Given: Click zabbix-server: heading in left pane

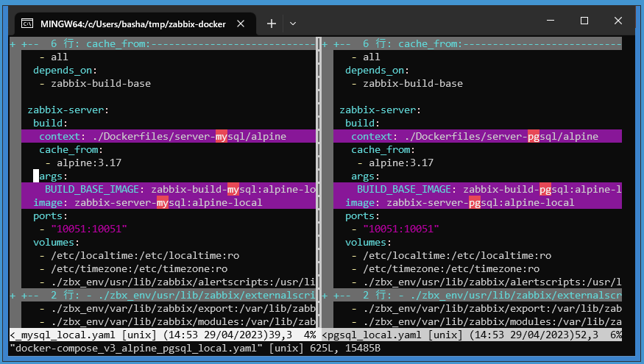Looking at the screenshot, I should coord(68,110).
